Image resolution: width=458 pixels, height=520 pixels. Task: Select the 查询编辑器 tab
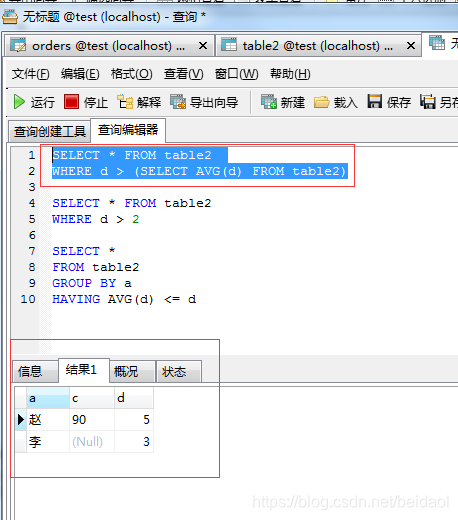point(128,130)
